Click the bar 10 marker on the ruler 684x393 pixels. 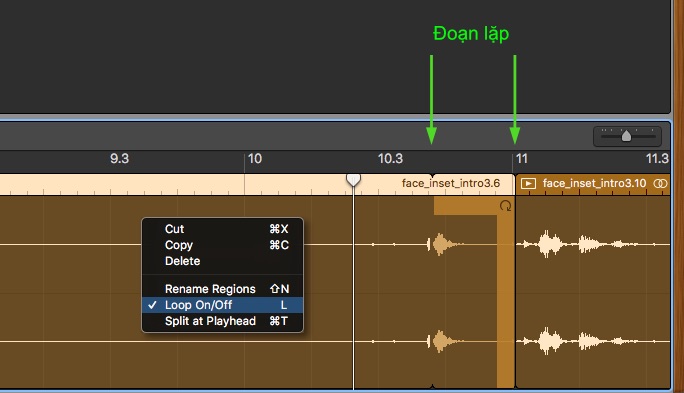[x=255, y=158]
